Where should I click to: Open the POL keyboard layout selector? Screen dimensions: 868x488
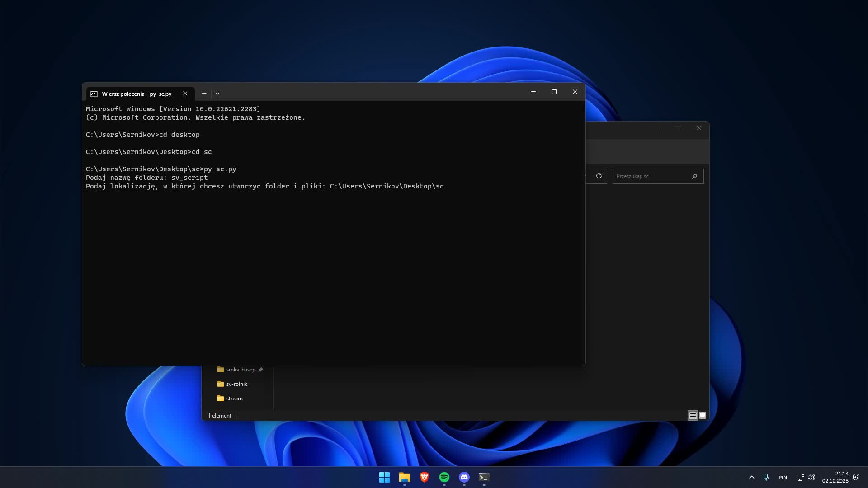tap(783, 477)
